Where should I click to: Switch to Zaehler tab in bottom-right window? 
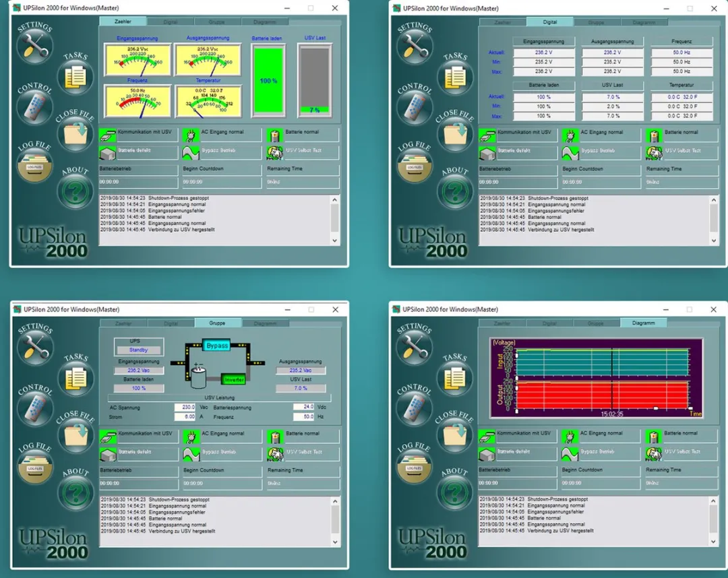pos(502,323)
